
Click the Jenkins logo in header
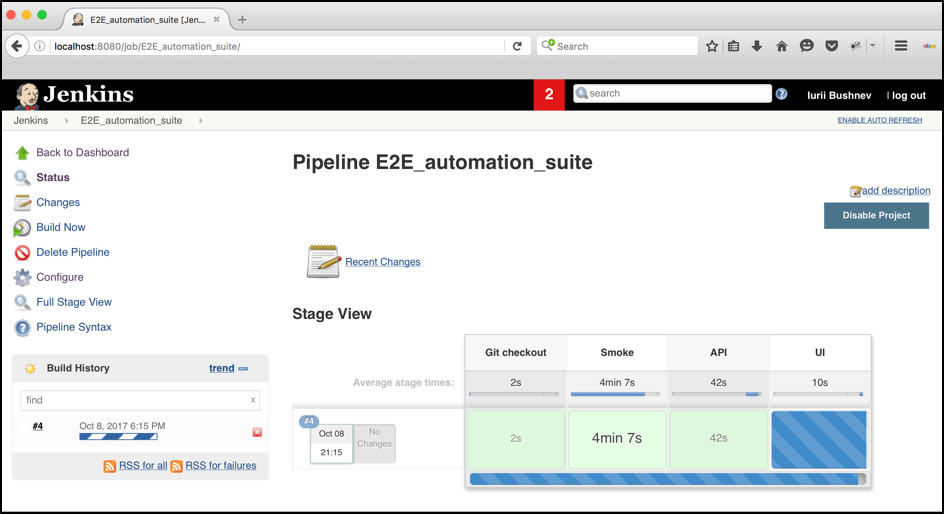coord(74,95)
